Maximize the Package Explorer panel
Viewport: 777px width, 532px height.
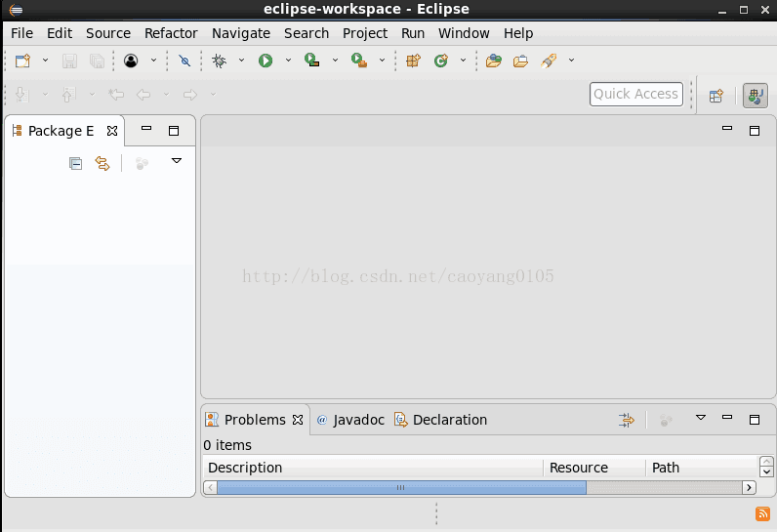[x=174, y=131]
